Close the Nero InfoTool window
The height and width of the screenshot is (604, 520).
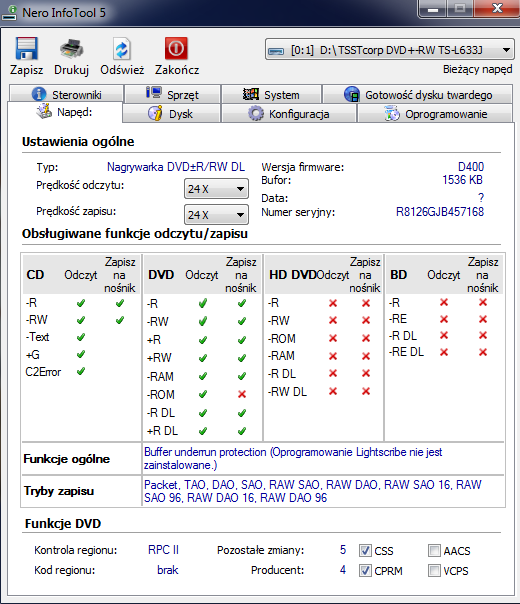(x=497, y=8)
